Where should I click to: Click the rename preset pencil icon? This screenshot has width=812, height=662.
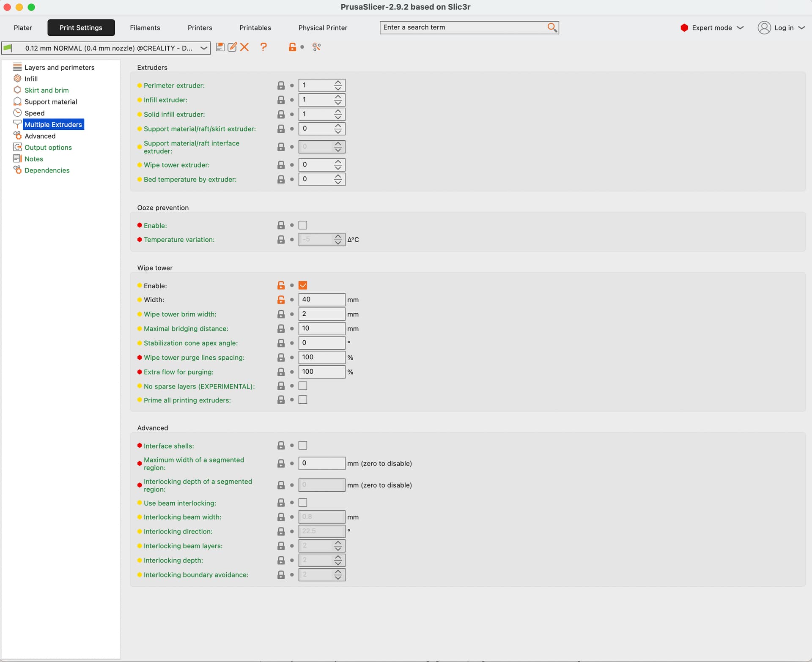point(232,47)
